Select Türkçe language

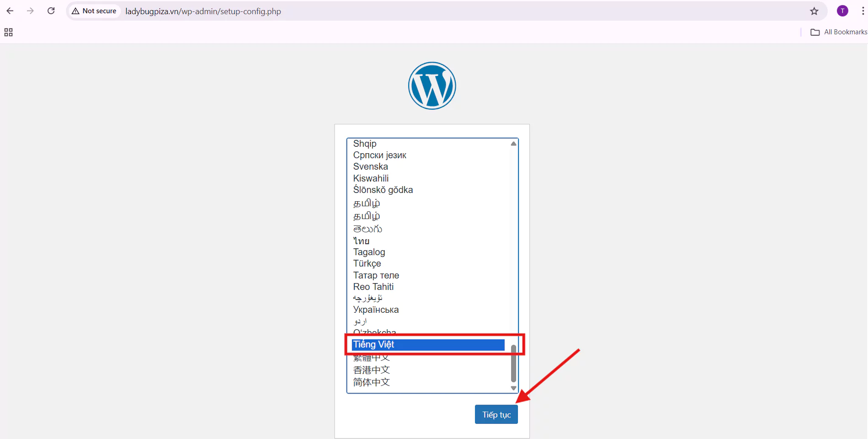[x=428, y=263]
